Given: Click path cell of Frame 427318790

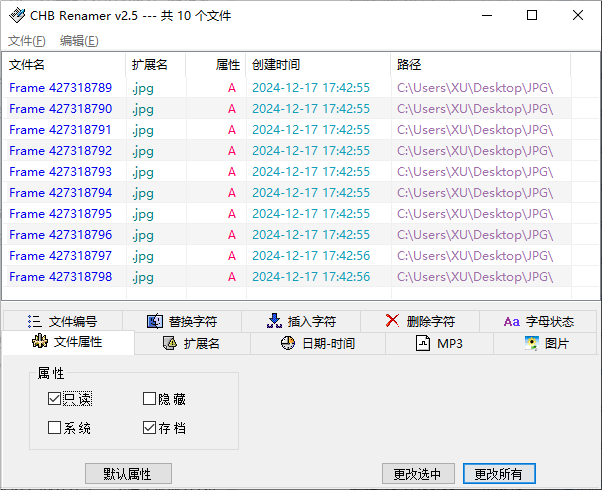Looking at the screenshot, I should [x=475, y=109].
